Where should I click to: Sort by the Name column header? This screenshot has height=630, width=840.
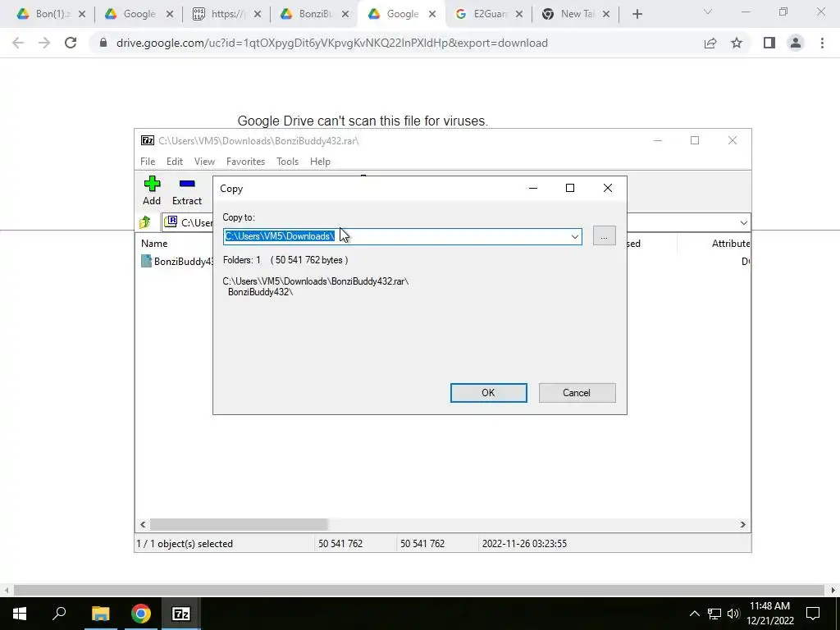pos(154,243)
